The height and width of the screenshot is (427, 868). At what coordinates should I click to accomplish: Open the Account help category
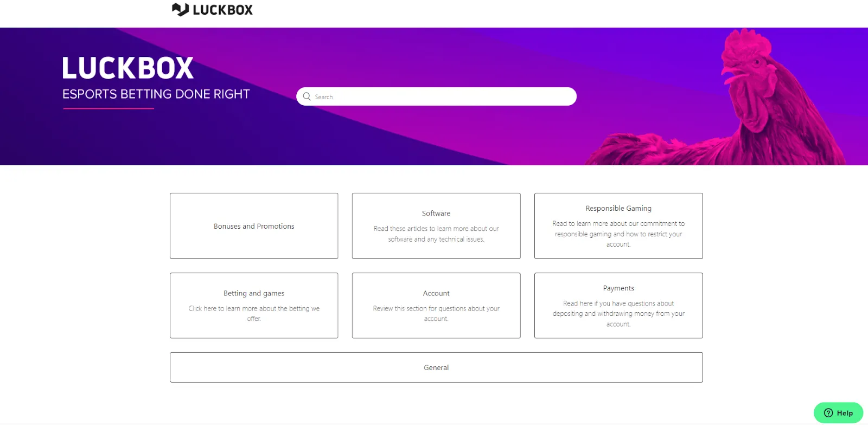[x=436, y=306]
